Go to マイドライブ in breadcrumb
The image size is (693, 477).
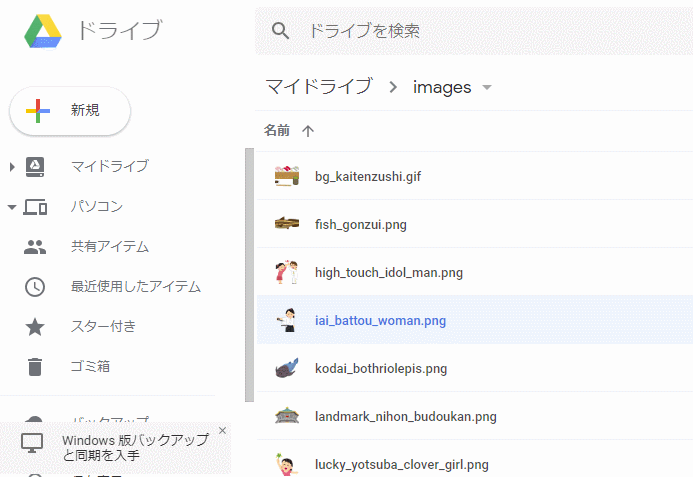[x=319, y=87]
